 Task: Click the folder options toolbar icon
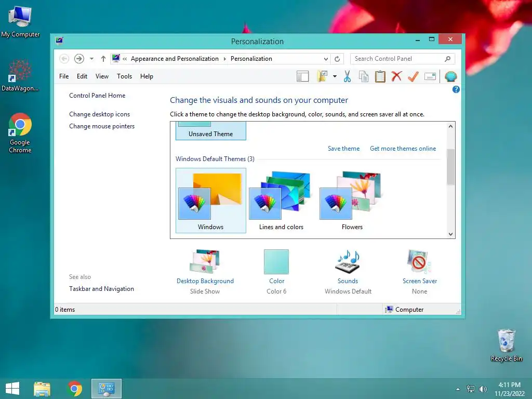[322, 76]
